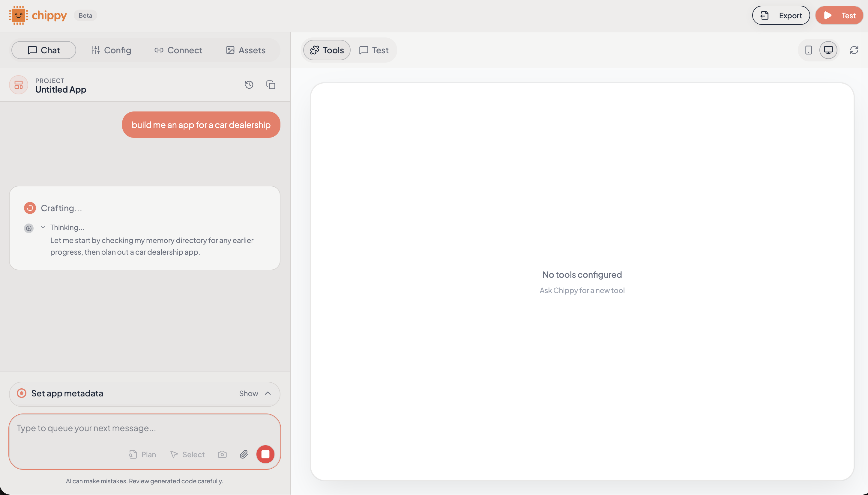This screenshot has height=495, width=868.
Task: Click the project layout icon
Action: pyautogui.click(x=19, y=85)
